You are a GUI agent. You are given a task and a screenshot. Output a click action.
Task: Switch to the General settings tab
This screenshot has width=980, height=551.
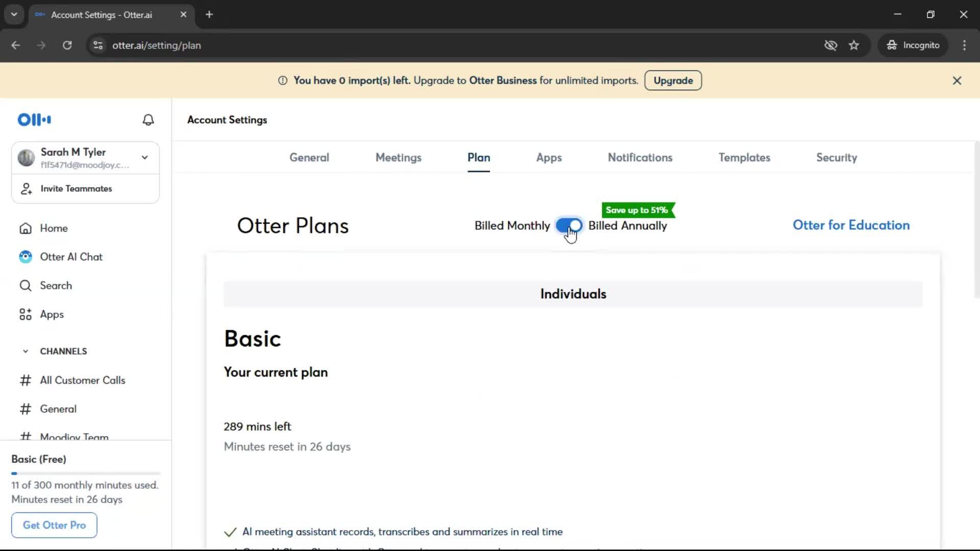pyautogui.click(x=309, y=158)
